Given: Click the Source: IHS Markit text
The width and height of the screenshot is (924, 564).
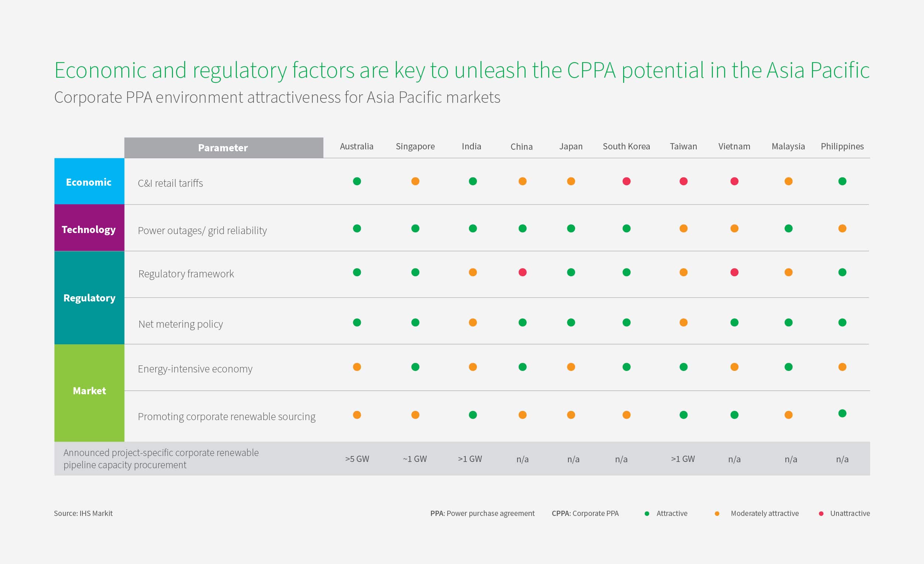Looking at the screenshot, I should pyautogui.click(x=83, y=513).
